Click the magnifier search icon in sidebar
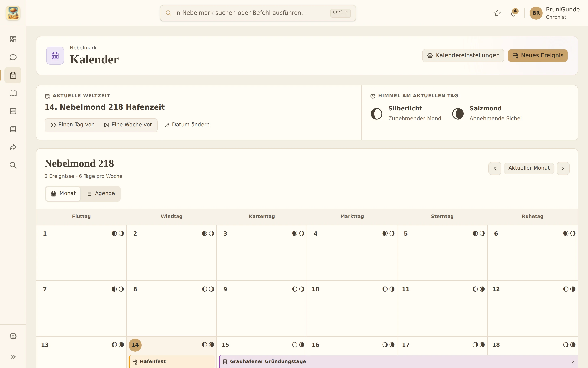This screenshot has width=588, height=368. tap(13, 165)
